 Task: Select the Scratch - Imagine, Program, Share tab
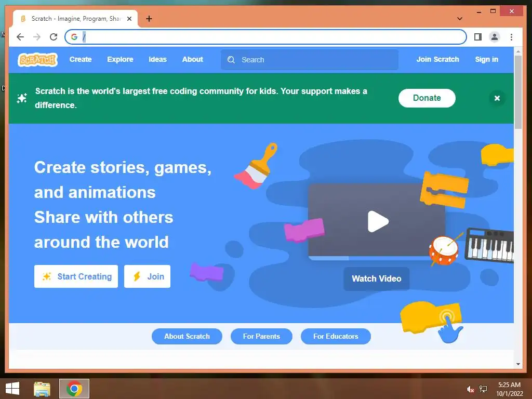click(75, 19)
